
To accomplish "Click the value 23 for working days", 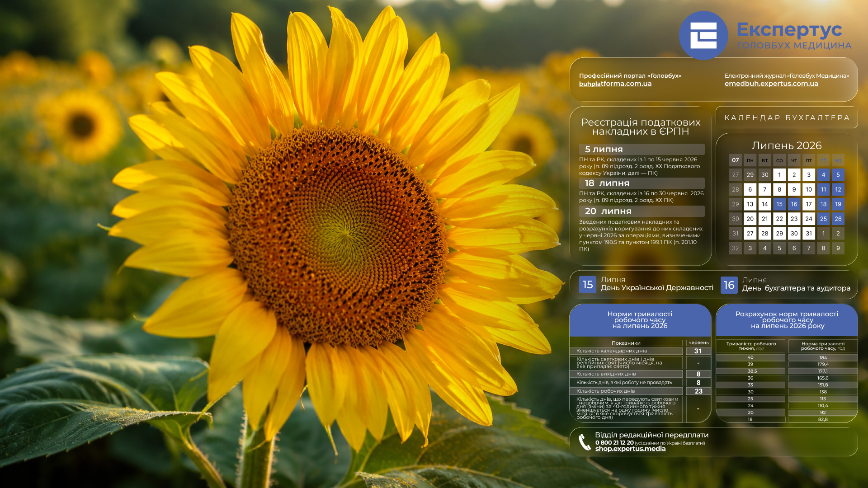I will 698,391.
